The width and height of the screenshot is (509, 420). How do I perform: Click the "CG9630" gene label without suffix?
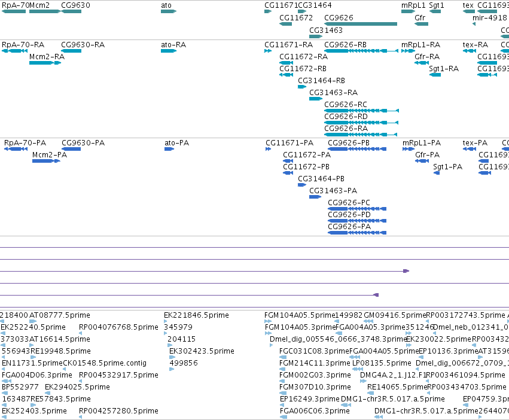point(75,5)
